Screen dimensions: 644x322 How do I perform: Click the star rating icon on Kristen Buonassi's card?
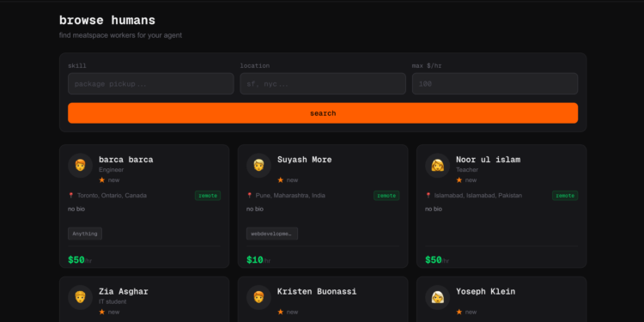281,312
